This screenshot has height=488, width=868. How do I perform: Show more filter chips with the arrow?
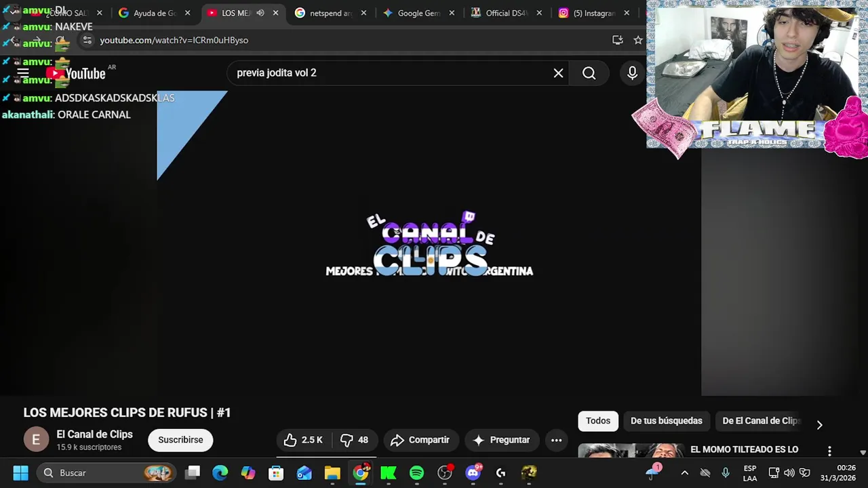[819, 424]
